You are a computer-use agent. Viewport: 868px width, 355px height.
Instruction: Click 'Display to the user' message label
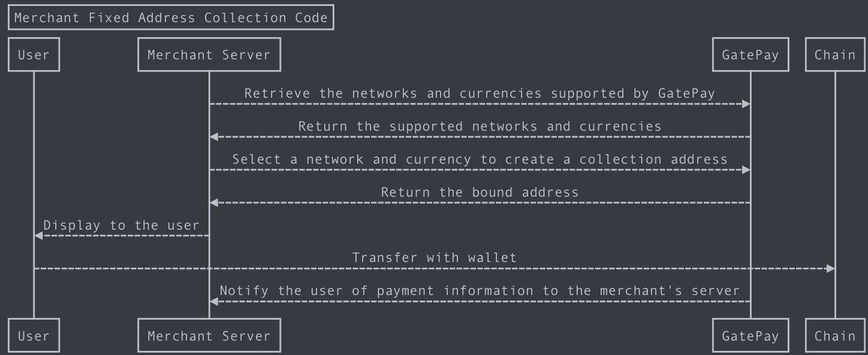121,225
